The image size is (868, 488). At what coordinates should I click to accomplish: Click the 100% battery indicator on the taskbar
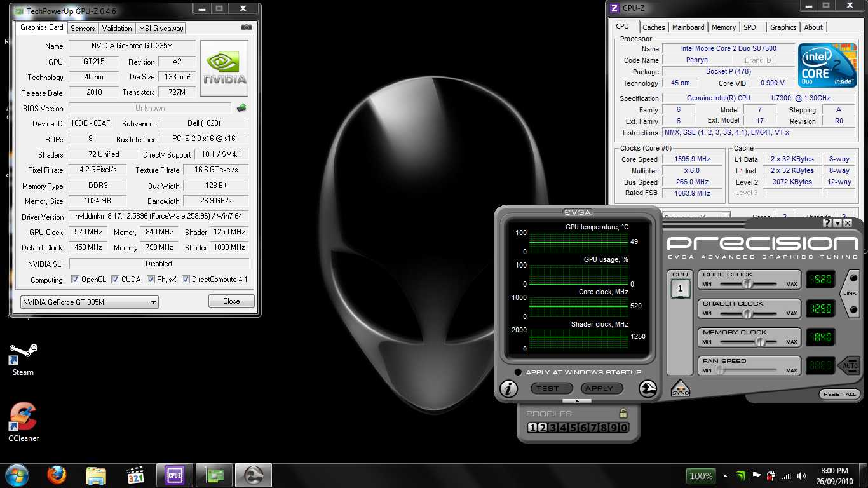[700, 476]
